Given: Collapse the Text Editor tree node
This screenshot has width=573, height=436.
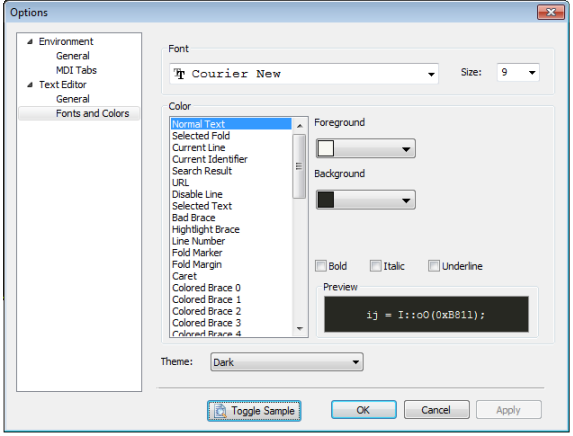Looking at the screenshot, I should 30,85.
